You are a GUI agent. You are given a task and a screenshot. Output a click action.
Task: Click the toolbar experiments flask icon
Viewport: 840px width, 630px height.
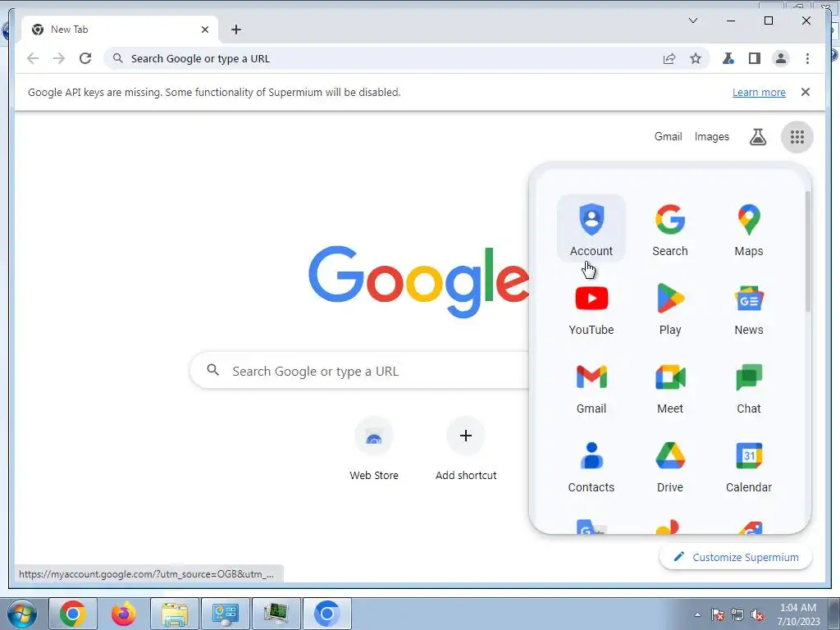click(728, 58)
